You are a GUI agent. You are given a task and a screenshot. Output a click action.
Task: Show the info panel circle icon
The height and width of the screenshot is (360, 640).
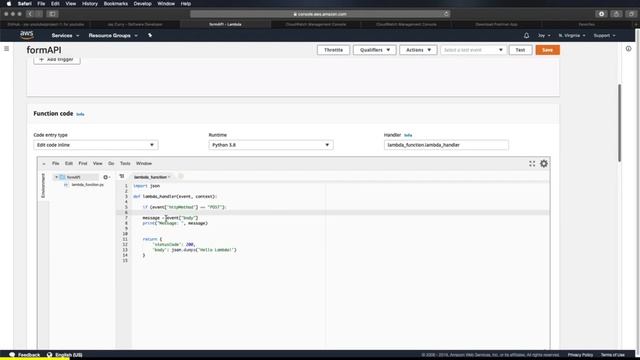(x=629, y=49)
